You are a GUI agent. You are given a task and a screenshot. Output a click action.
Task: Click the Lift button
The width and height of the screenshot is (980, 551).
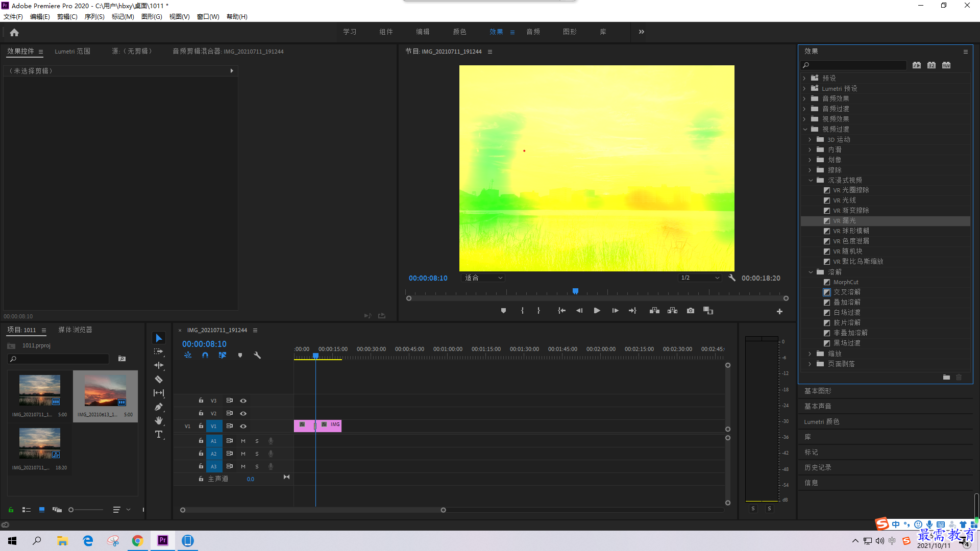(x=654, y=311)
